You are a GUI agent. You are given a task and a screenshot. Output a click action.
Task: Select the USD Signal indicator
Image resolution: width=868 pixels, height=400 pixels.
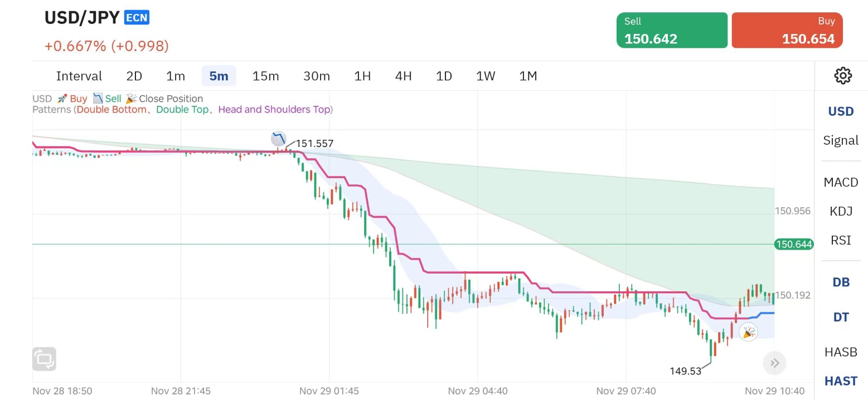tap(841, 125)
